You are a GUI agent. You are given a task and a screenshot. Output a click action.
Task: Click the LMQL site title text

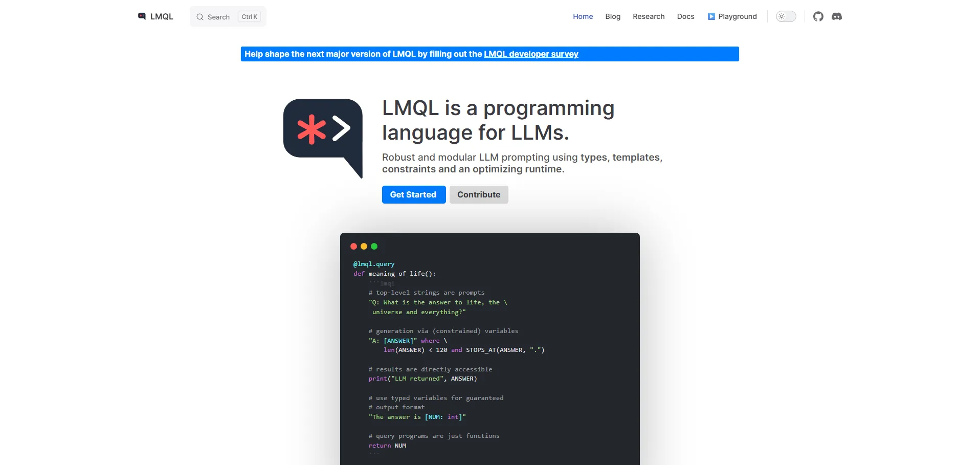(162, 16)
